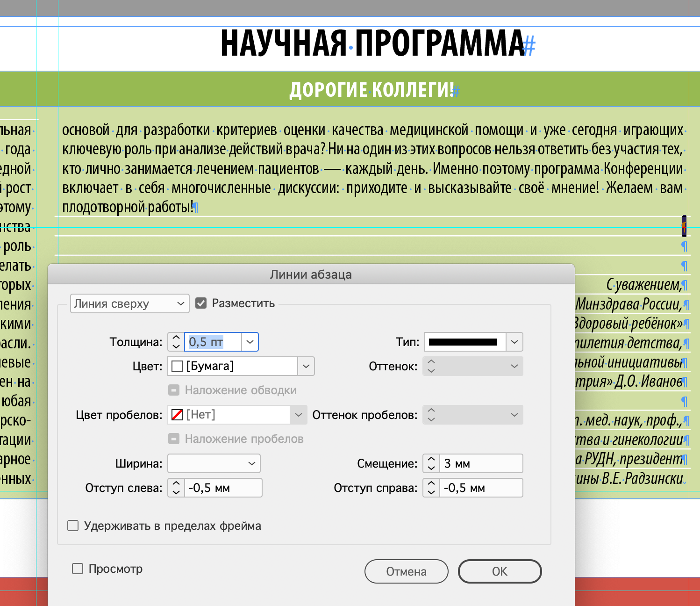Toggle the 'Наложение обводки' checkbox

[174, 390]
